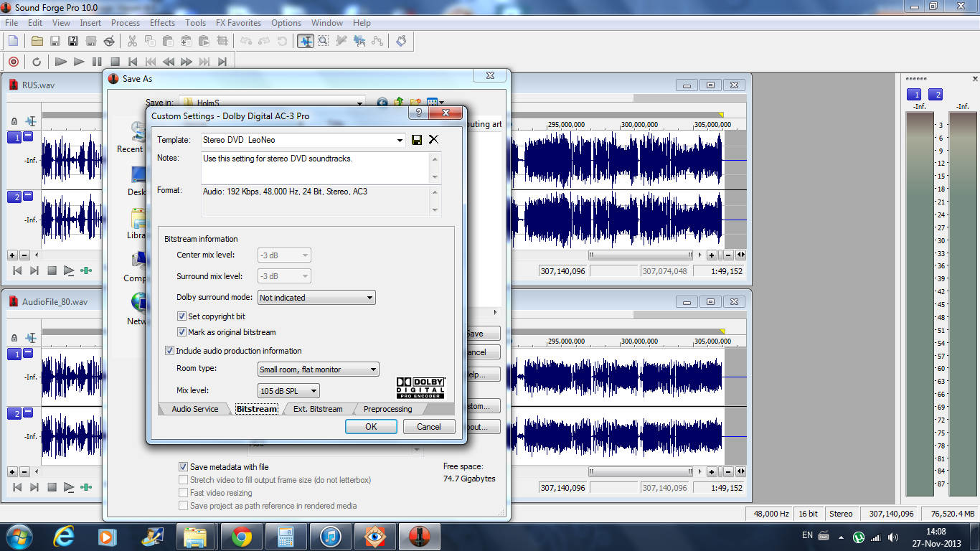Image resolution: width=980 pixels, height=551 pixels.
Task: Click the New file icon in toolbar
Action: coord(13,42)
